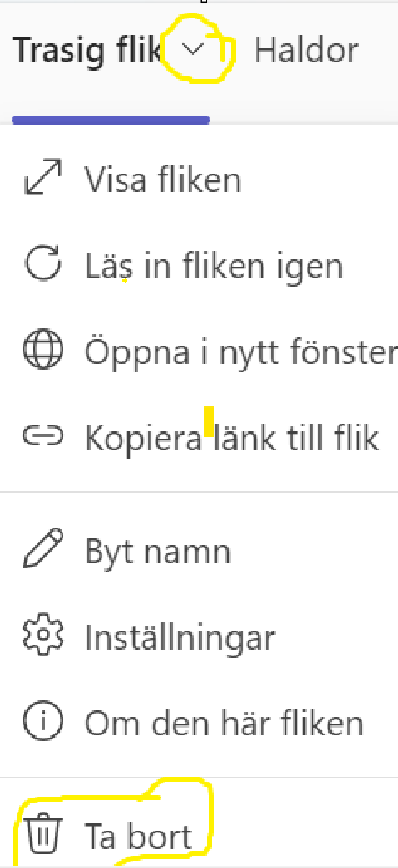The width and height of the screenshot is (398, 868).
Task: Select Läs in fliken igen
Action: tap(199, 266)
